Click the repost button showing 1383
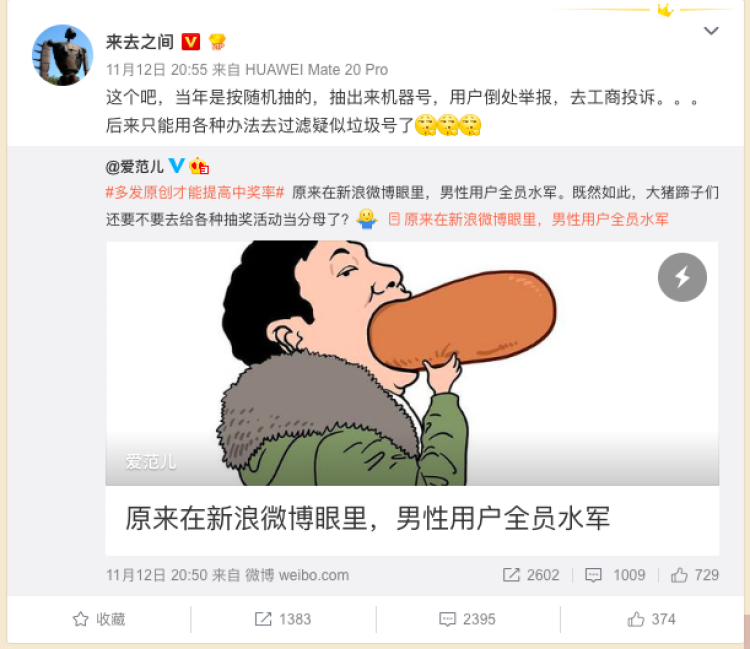The height and width of the screenshot is (649, 750). [283, 619]
